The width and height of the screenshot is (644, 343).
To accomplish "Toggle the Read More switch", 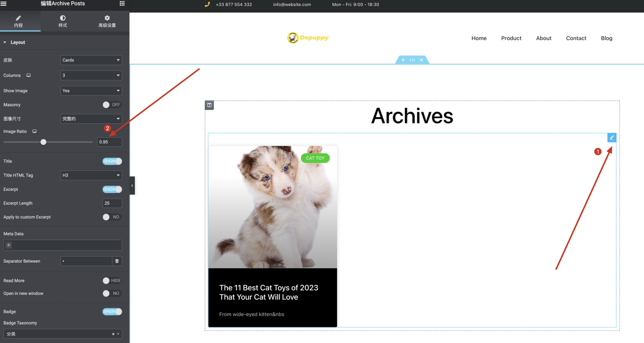I will [x=112, y=281].
